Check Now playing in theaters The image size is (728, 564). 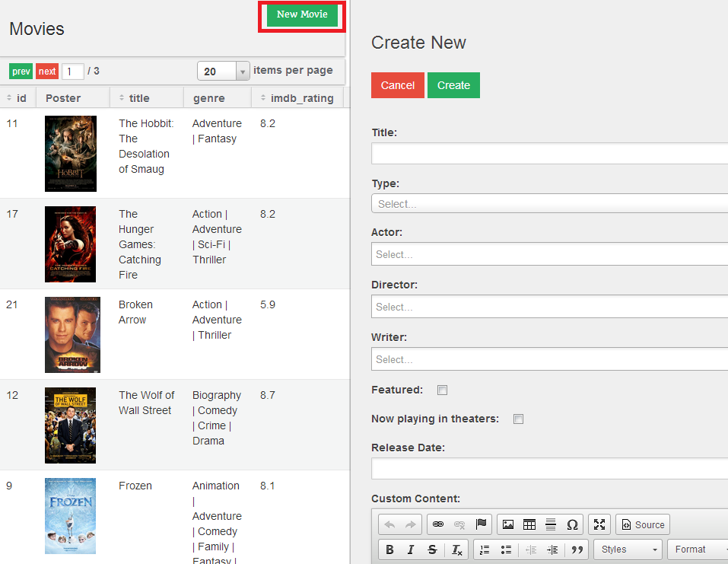pos(518,419)
